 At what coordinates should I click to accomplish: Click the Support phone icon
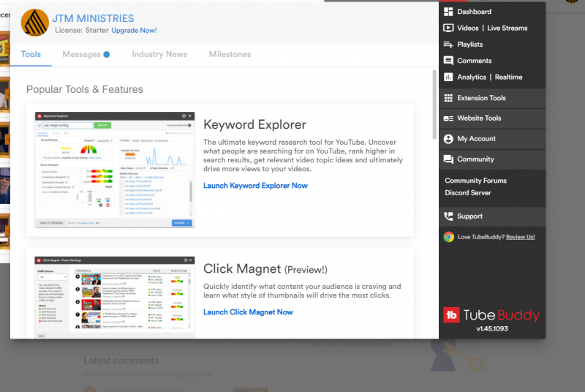click(448, 216)
